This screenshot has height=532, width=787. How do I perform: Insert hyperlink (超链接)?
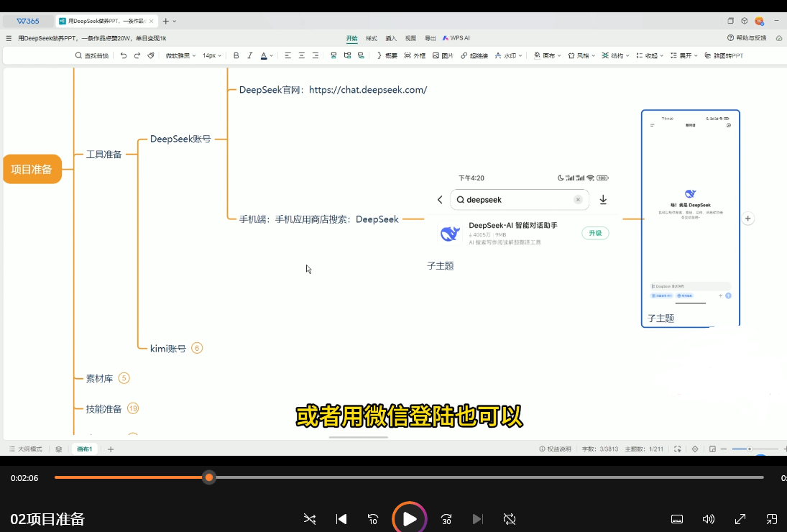click(x=474, y=55)
